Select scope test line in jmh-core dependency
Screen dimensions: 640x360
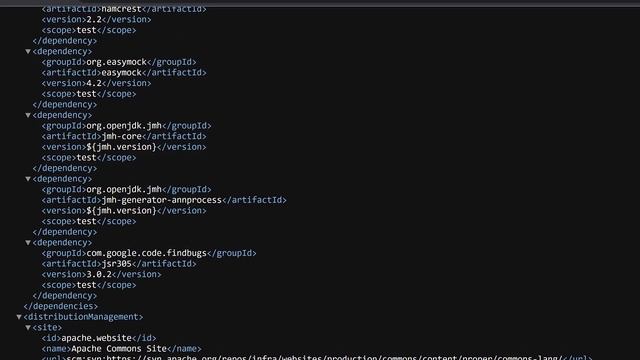coord(89,158)
